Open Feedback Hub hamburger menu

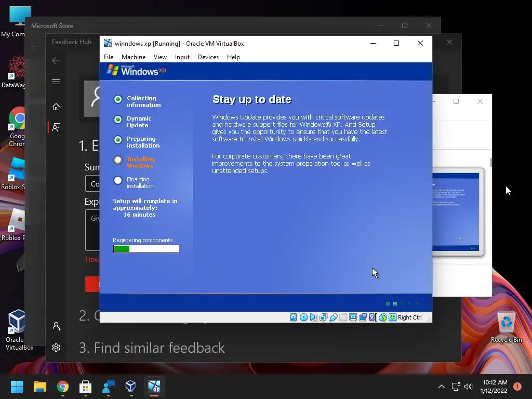56,82
